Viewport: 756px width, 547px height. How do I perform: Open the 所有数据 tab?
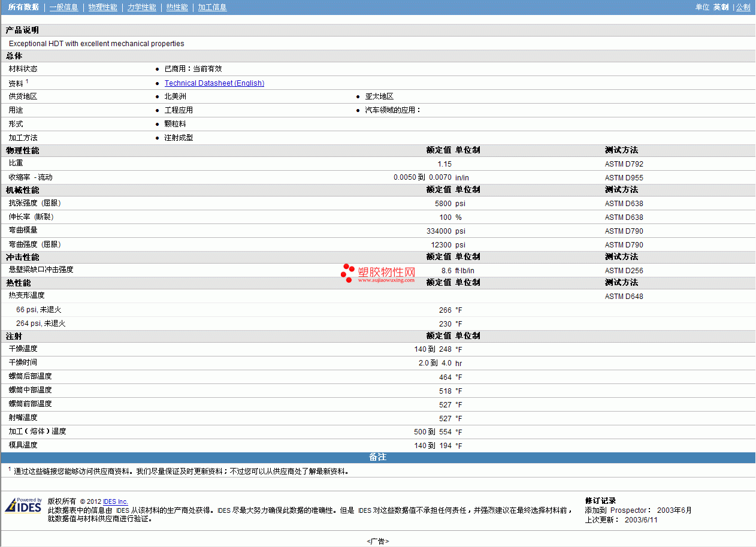pyautogui.click(x=23, y=7)
